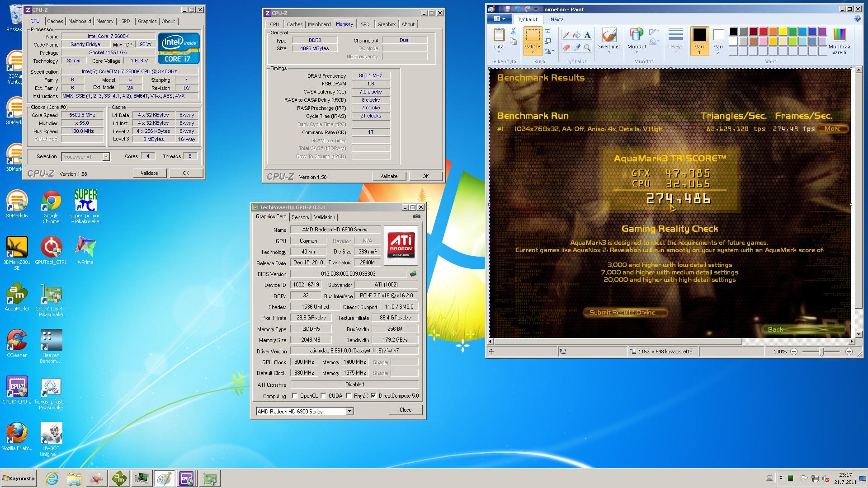Open the Graphics tab in CPU-Z Memory window
Viewport: 868px width, 488px height.
pos(387,24)
